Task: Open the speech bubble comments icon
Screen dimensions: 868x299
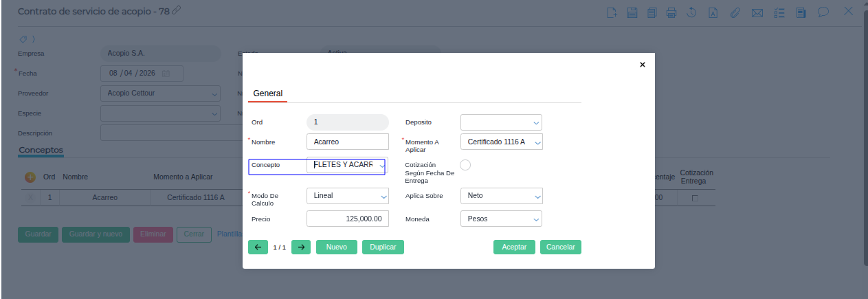Action: [823, 12]
